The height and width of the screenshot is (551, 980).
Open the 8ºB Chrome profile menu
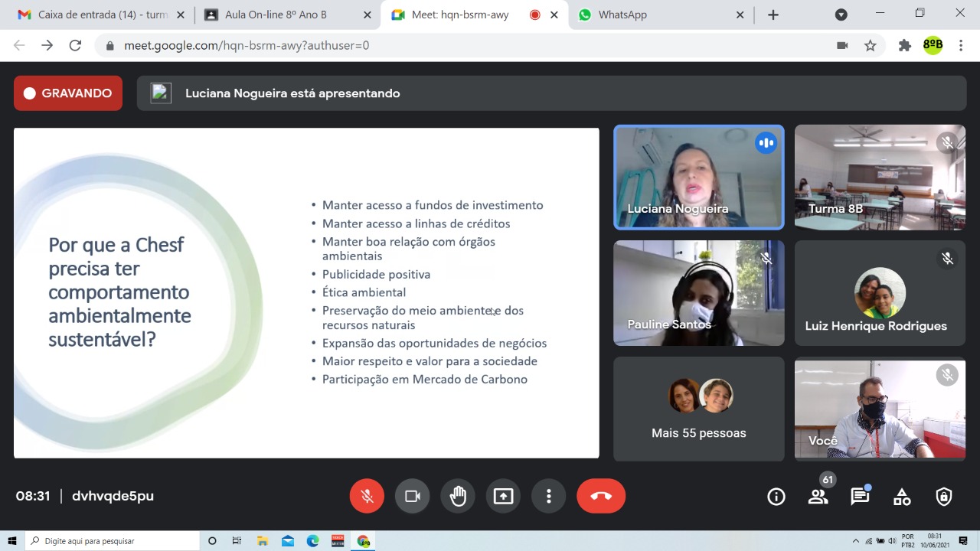tap(933, 45)
